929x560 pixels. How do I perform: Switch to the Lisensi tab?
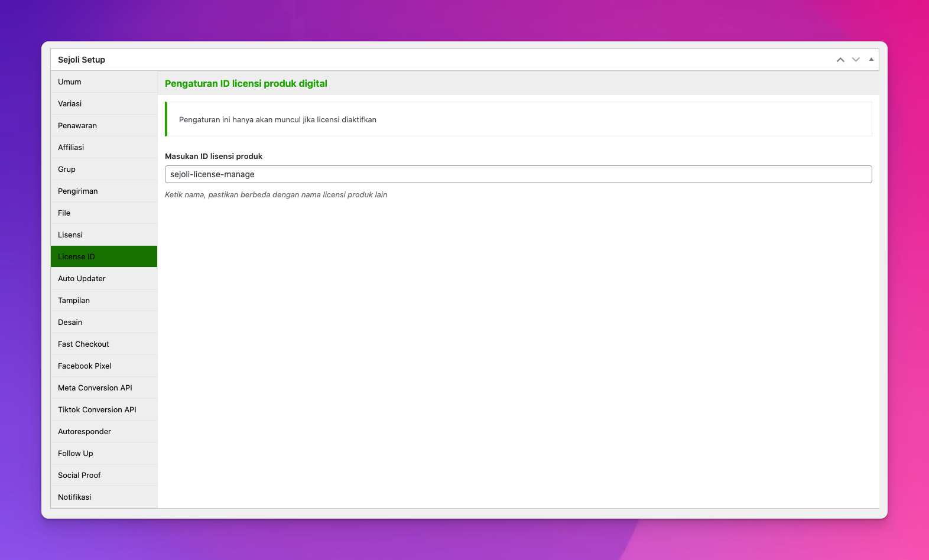tap(70, 235)
